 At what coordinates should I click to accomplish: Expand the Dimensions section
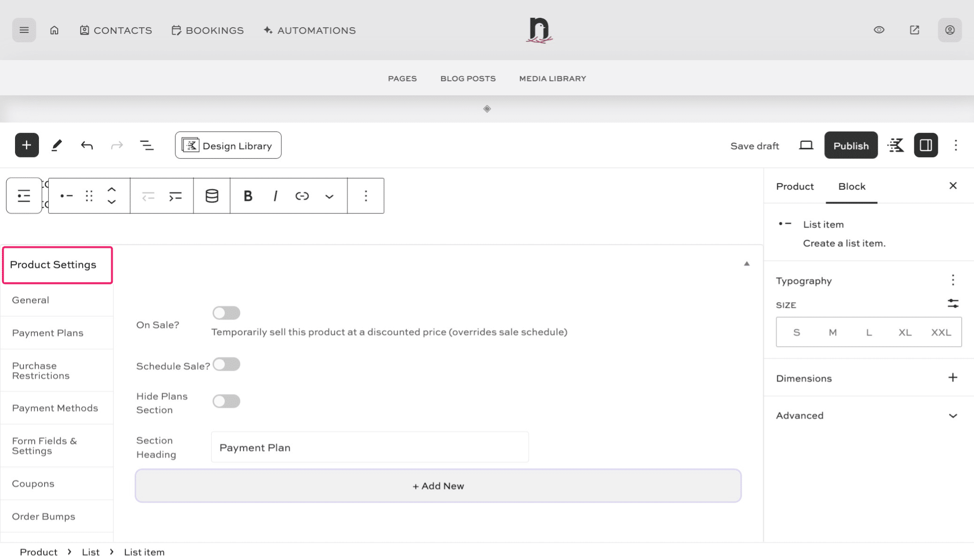[x=953, y=377]
